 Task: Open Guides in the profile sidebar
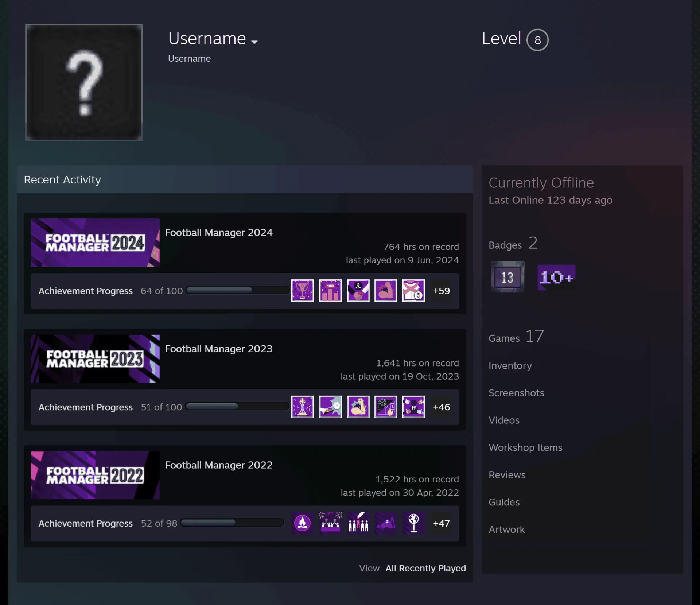tap(504, 502)
